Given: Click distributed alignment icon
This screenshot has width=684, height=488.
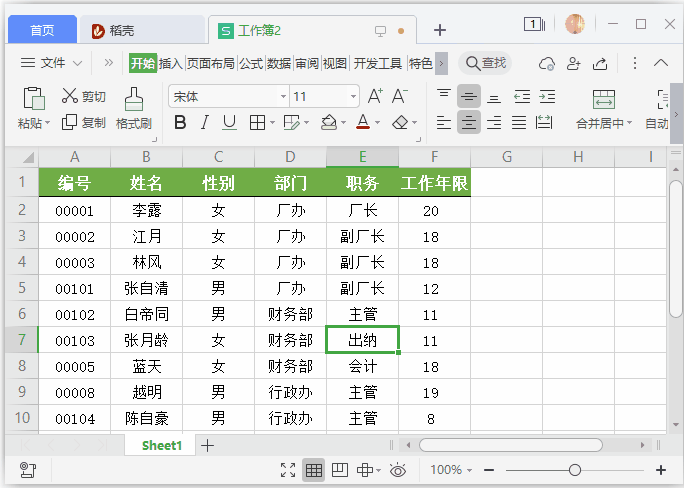Looking at the screenshot, I should pos(544,123).
